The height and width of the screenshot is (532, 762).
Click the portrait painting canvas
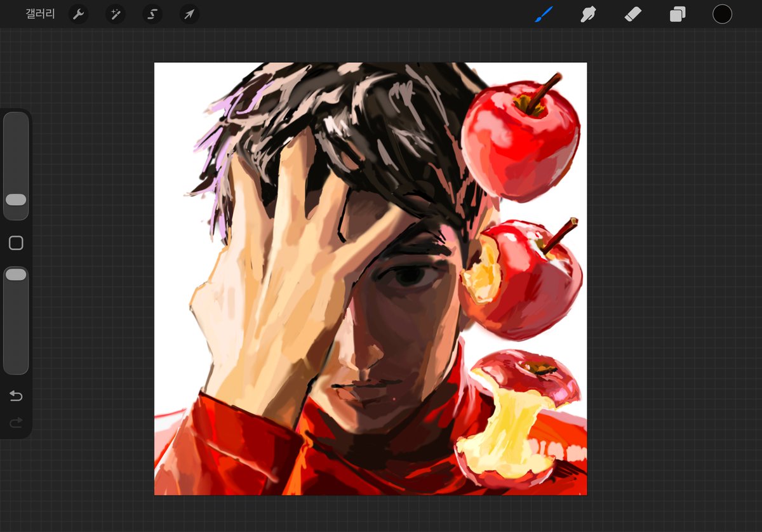coord(370,279)
